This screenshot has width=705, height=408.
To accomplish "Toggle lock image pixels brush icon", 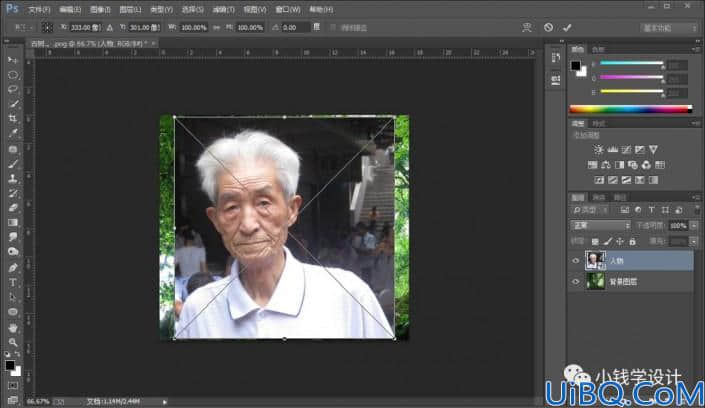I will [607, 242].
